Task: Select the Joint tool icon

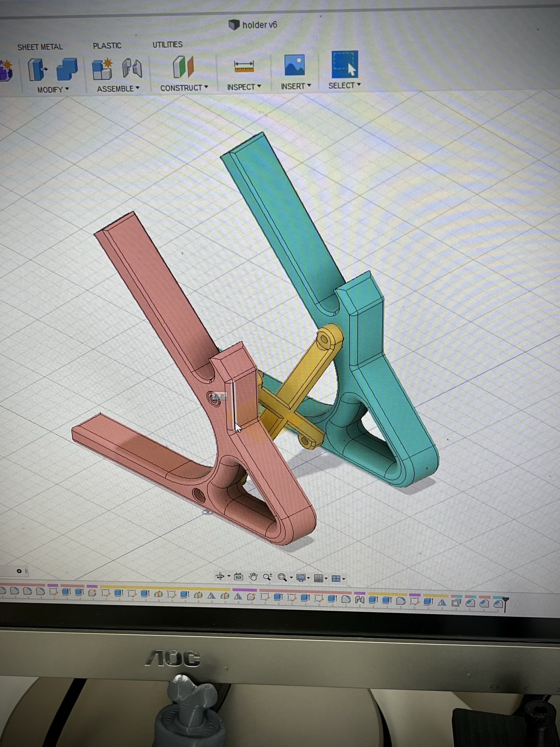Action: click(132, 68)
